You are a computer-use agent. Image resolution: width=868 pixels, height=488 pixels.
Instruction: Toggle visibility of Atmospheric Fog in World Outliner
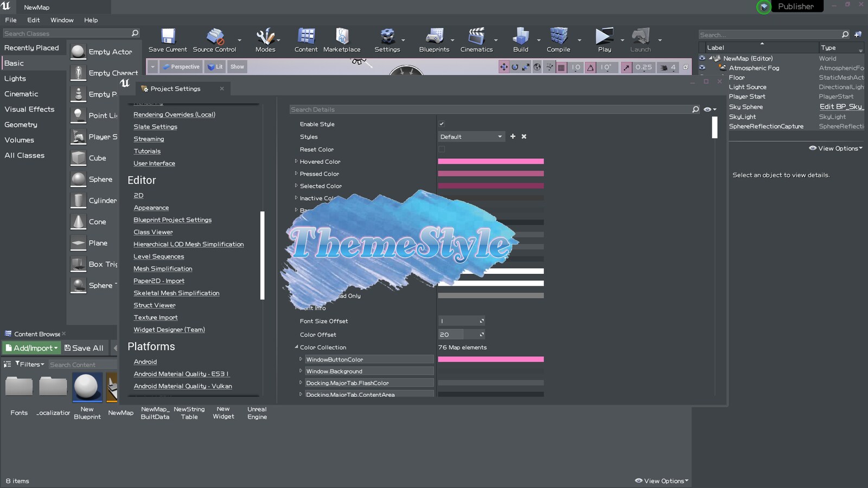click(x=703, y=68)
